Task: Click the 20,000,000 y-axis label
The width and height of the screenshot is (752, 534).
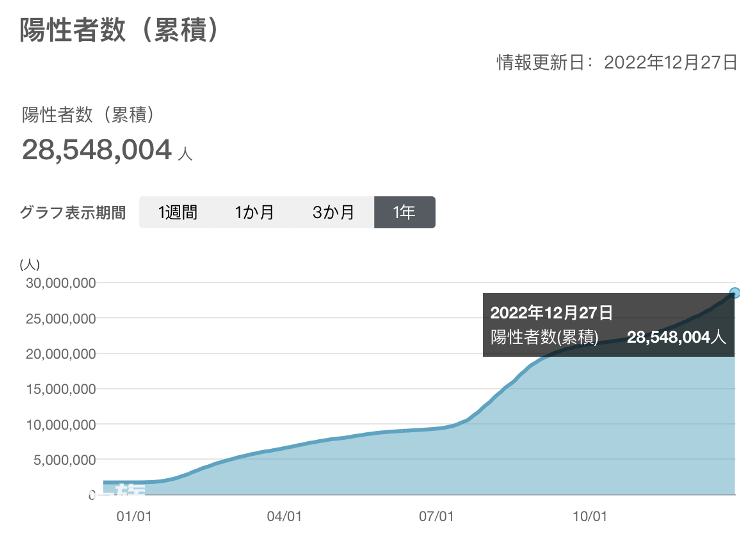Action: click(61, 354)
